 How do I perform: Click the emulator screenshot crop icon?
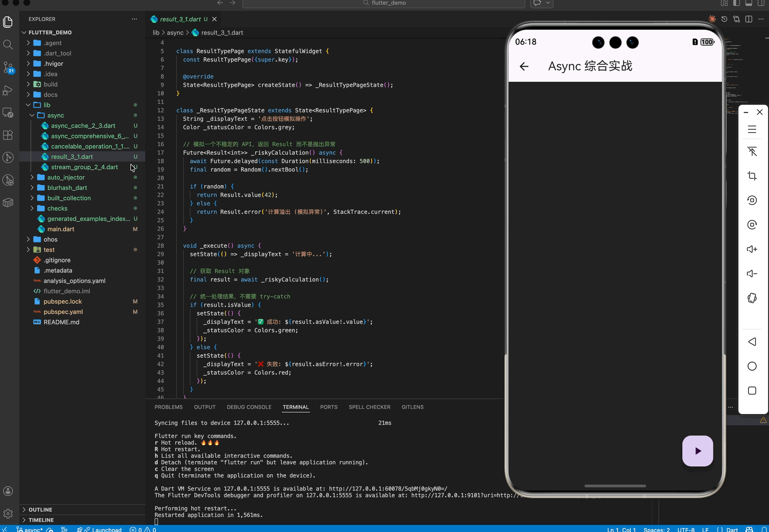click(x=752, y=176)
